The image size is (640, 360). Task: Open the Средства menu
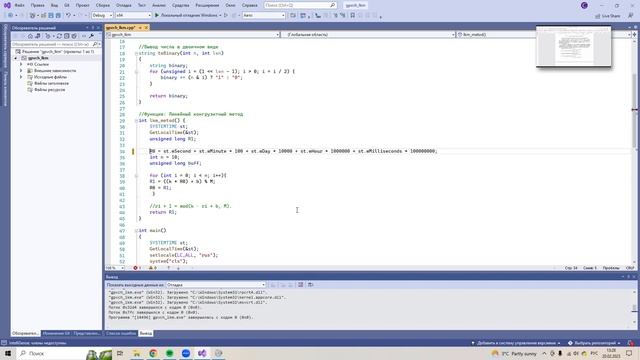[x=180, y=5]
